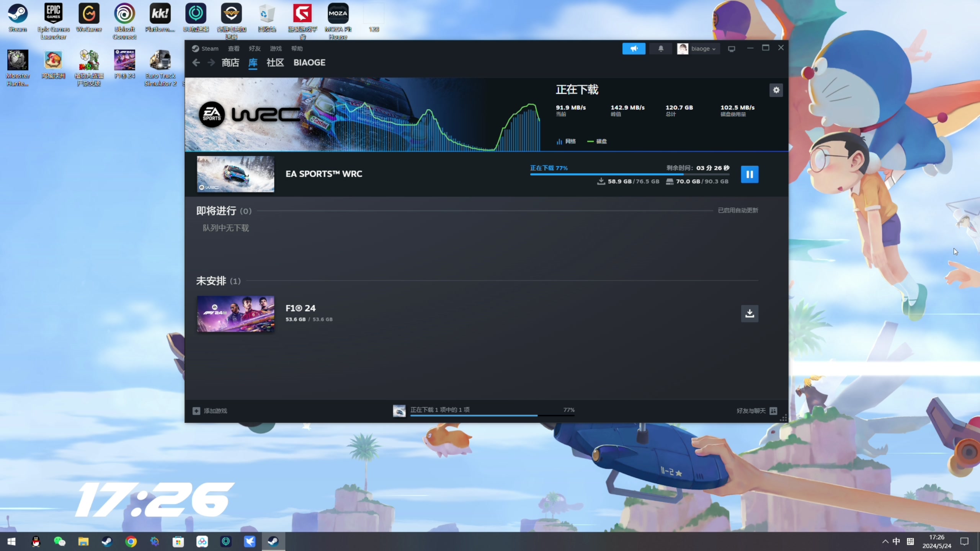The image size is (980, 551).
Task: Click the 已启用自动更新 auto-update link
Action: tap(738, 210)
